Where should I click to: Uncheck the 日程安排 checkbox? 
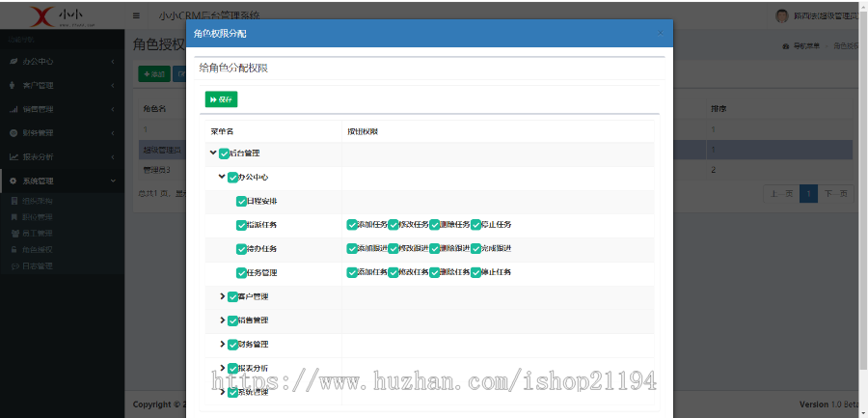(241, 201)
